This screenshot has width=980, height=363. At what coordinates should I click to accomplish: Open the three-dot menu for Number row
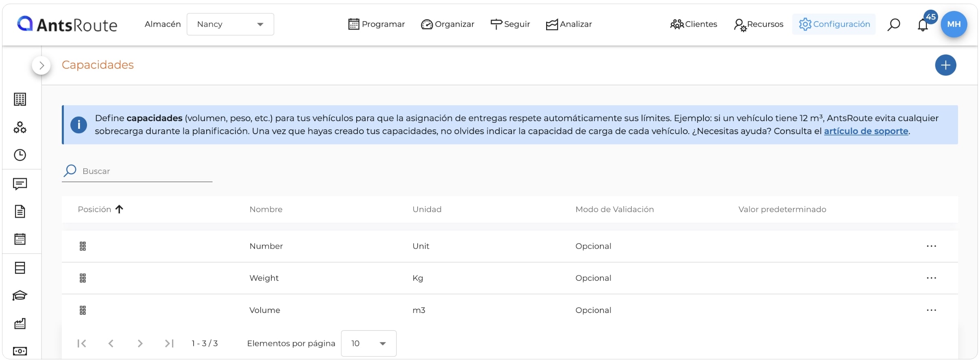click(x=931, y=246)
